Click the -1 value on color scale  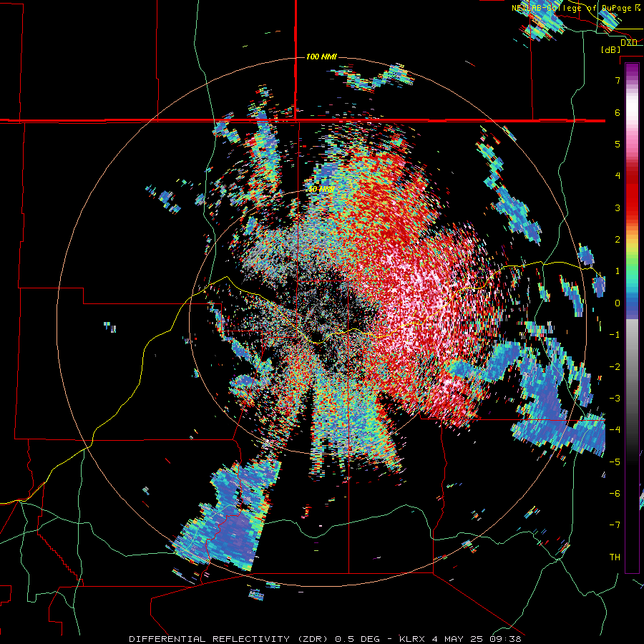(x=615, y=335)
